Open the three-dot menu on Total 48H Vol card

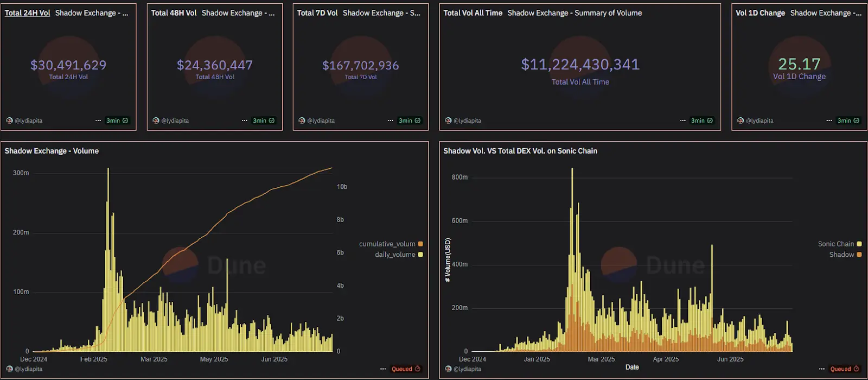click(x=245, y=121)
